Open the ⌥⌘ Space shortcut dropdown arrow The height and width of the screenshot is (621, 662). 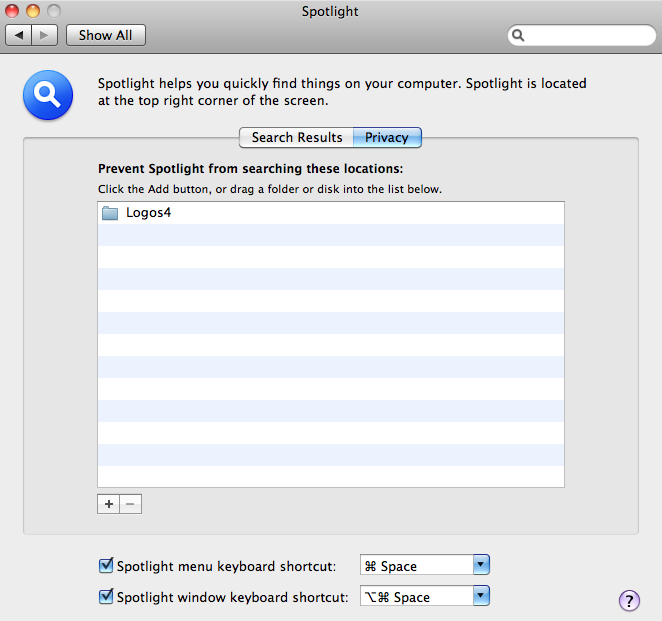pyautogui.click(x=481, y=596)
